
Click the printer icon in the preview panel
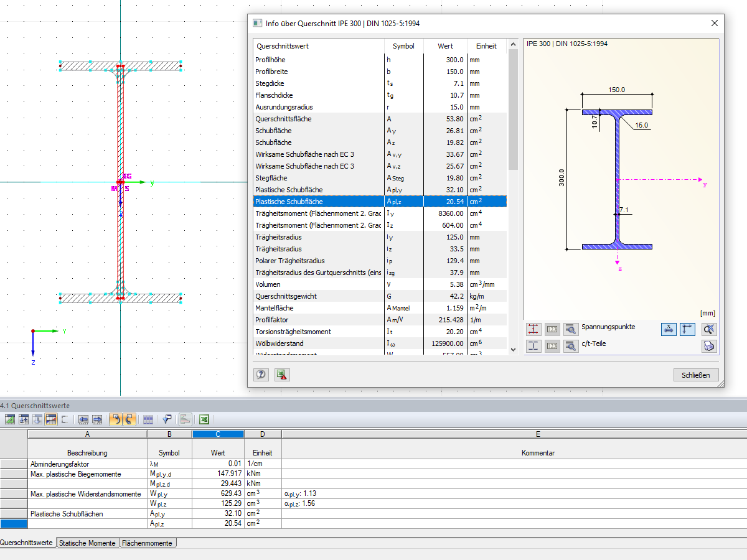coord(709,347)
